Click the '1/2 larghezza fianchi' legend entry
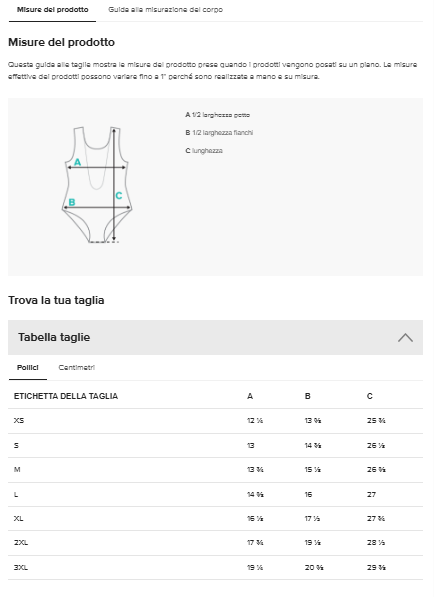Viewport: 434px width, 597px height. tap(219, 133)
